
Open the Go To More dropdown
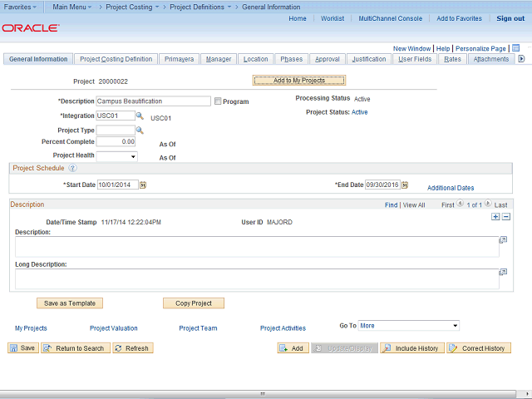pyautogui.click(x=409, y=326)
